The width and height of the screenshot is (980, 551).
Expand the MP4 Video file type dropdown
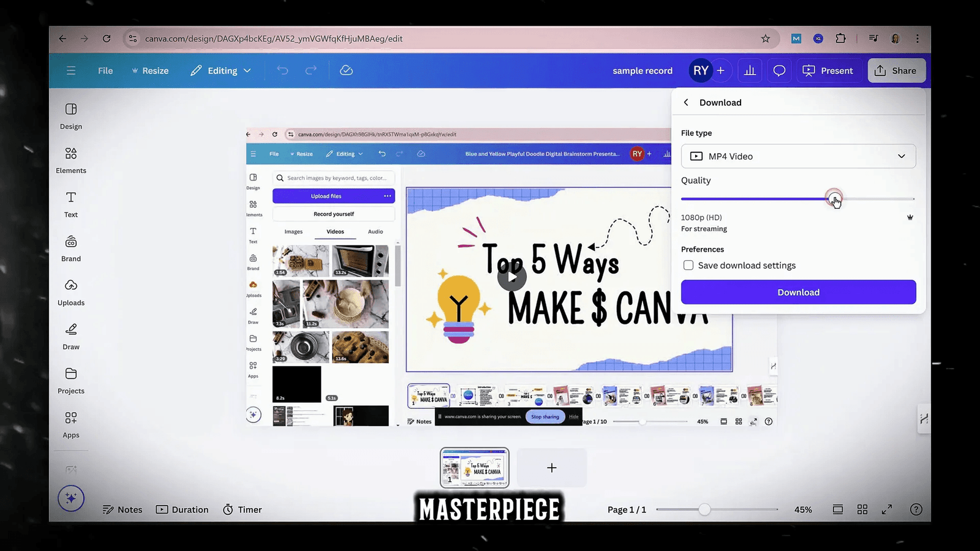799,156
